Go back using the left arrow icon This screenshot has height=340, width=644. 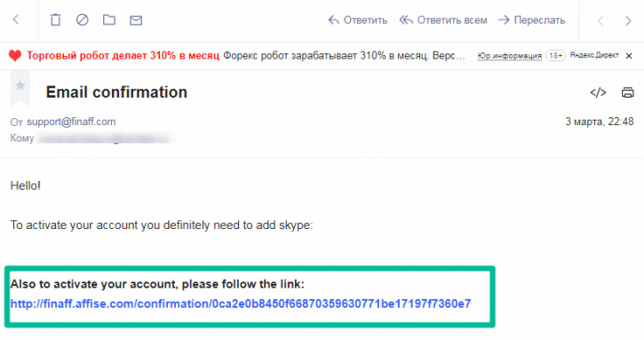16,20
